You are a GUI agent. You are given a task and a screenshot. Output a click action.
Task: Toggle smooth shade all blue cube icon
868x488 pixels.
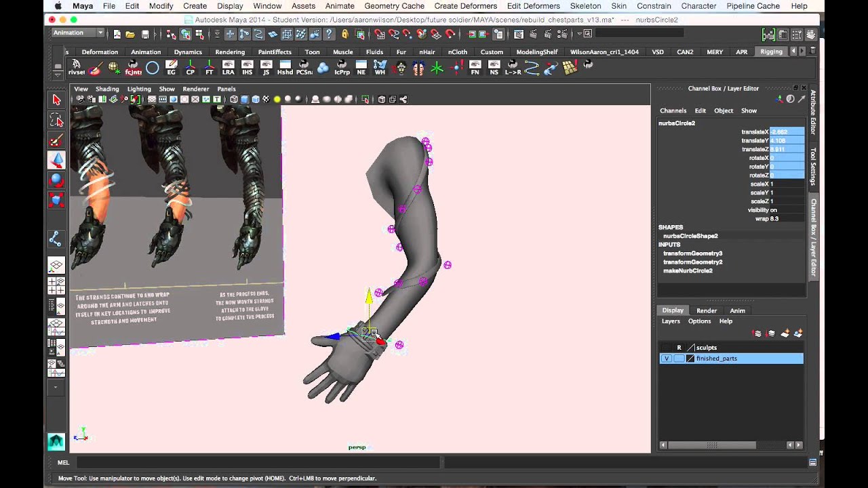pos(245,100)
